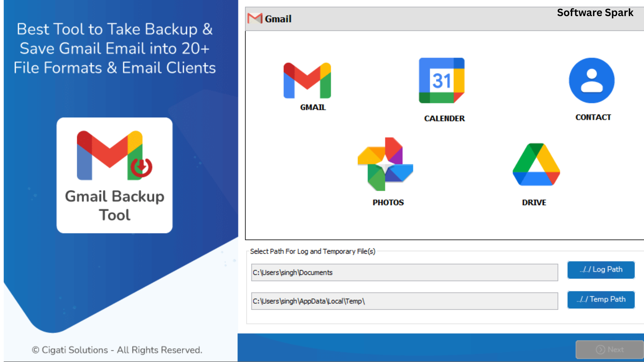Click the DRIVE label text
This screenshot has width=644, height=362.
(x=534, y=202)
